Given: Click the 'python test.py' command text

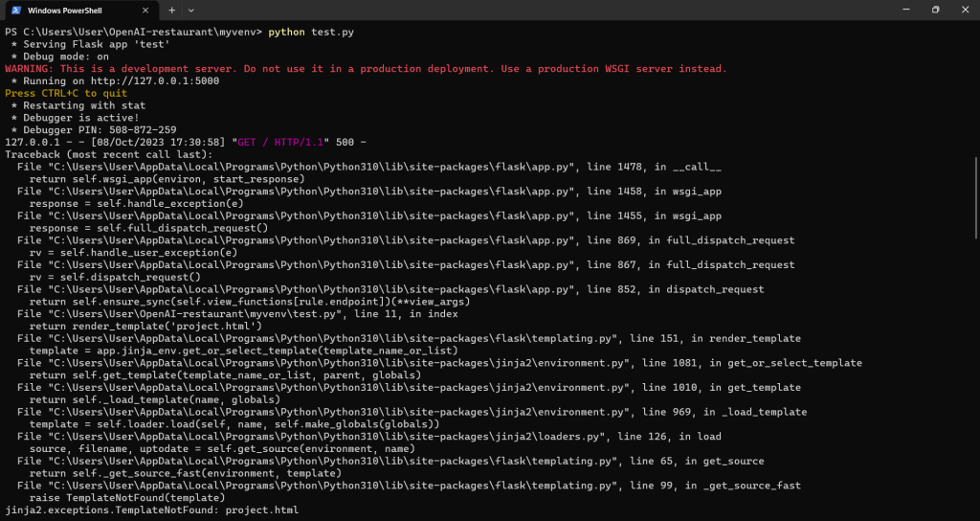Looking at the screenshot, I should [311, 32].
